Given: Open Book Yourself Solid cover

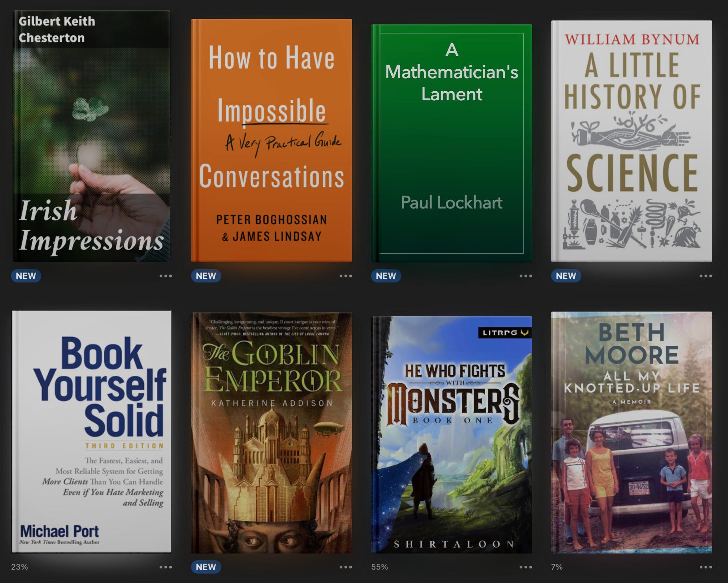Looking at the screenshot, I should coord(92,432).
